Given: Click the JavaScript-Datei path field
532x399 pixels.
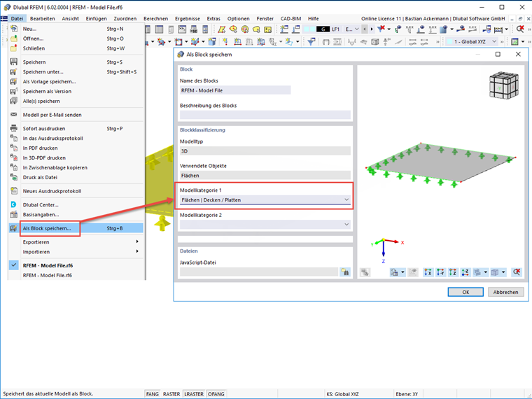Looking at the screenshot, I should click(259, 272).
